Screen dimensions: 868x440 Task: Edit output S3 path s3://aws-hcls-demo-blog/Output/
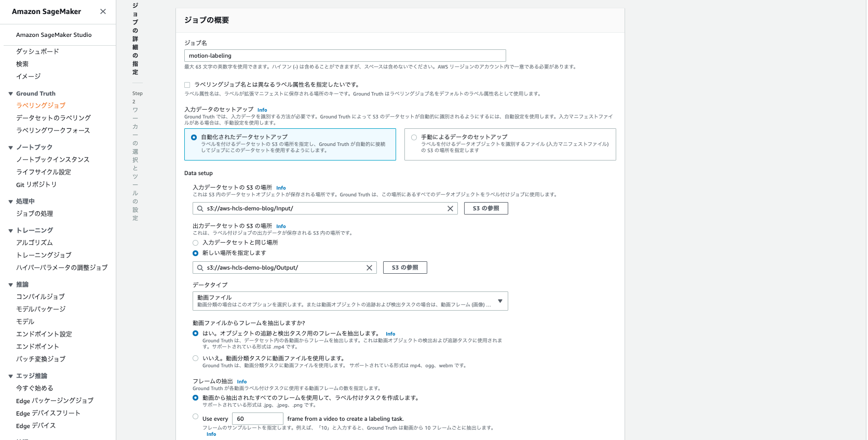pos(284,268)
